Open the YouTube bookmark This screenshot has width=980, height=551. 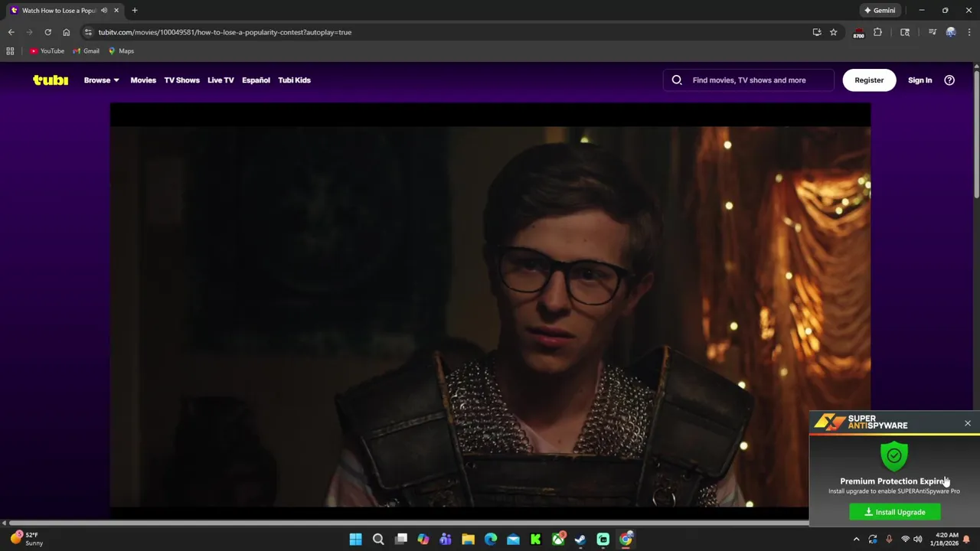(47, 51)
